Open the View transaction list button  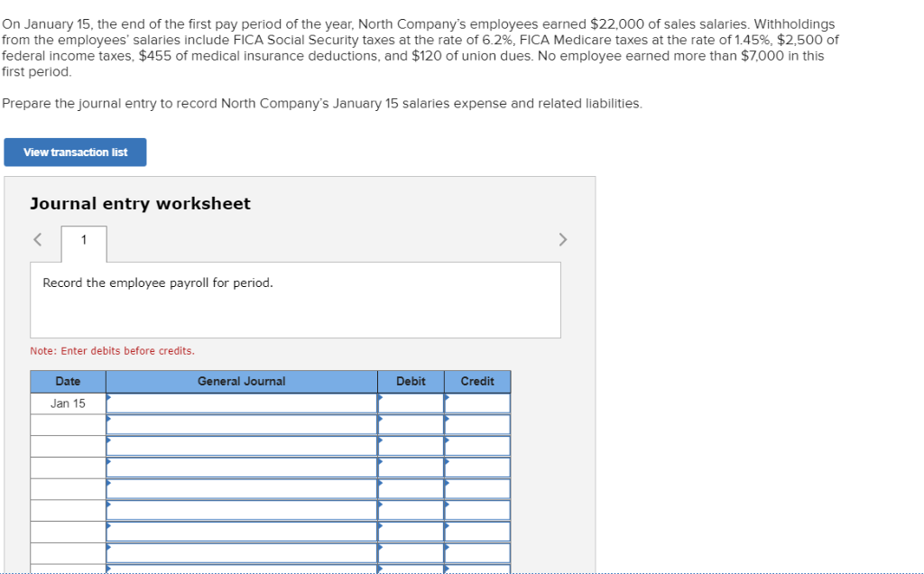[75, 152]
